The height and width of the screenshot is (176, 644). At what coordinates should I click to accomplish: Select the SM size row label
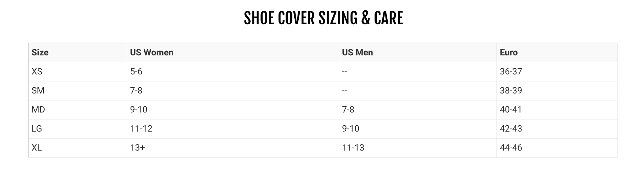pos(38,91)
